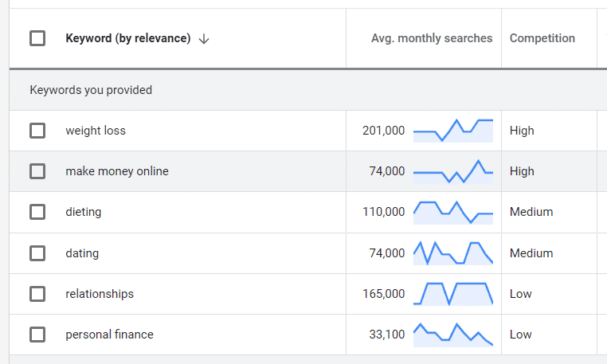607x364 pixels.
Task: Click Low competition for personal finance
Action: tap(521, 335)
